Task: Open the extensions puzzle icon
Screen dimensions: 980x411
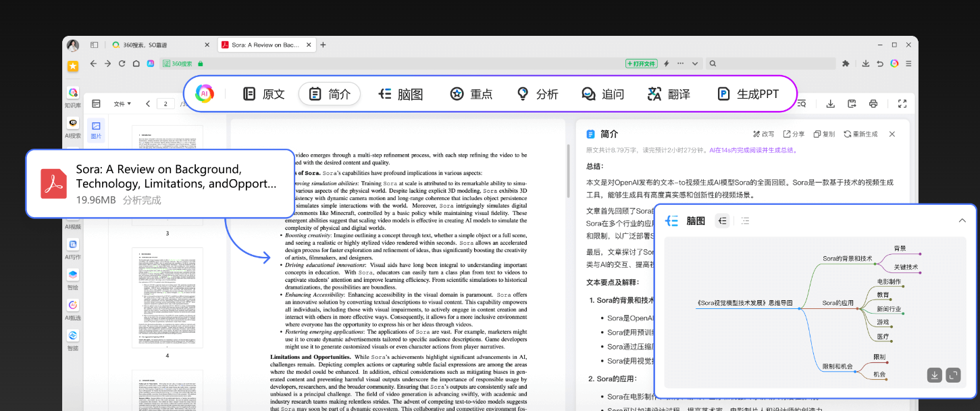Action: click(x=845, y=64)
